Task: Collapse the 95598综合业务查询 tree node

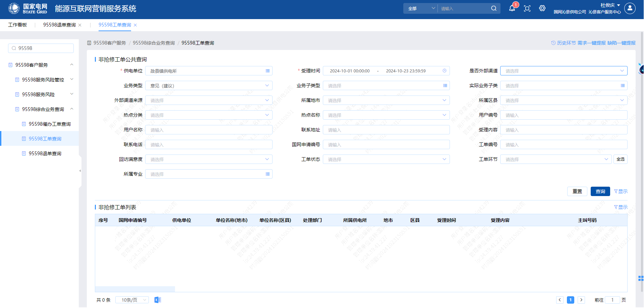Action: coord(72,109)
